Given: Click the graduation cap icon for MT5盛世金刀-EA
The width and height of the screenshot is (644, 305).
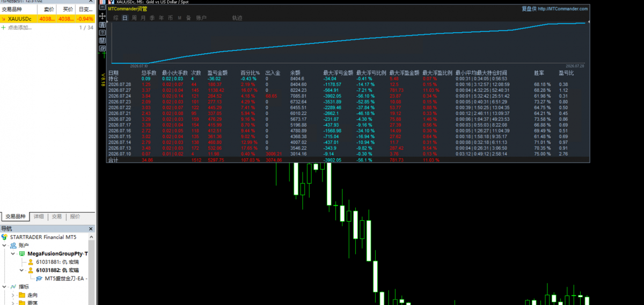Looking at the screenshot, I should pos(39,279).
